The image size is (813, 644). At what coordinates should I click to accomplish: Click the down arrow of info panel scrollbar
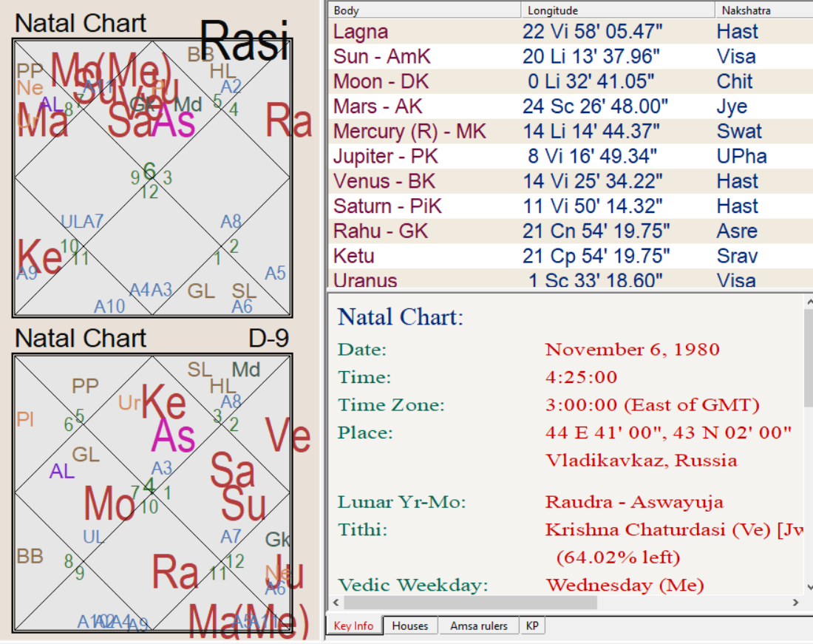809,588
